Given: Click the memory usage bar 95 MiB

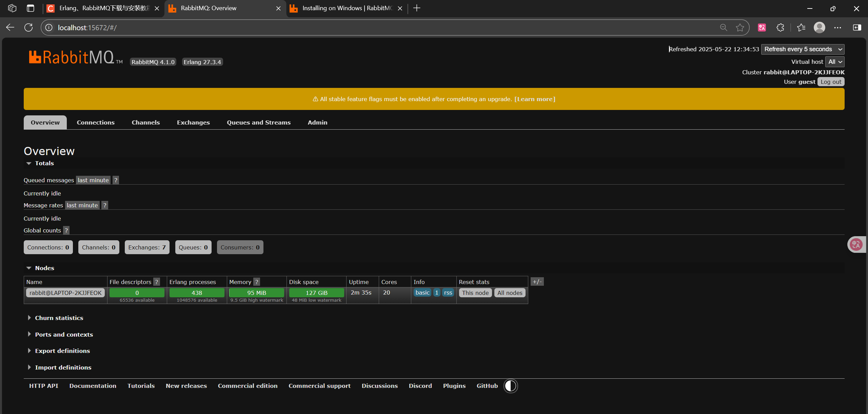Looking at the screenshot, I should (257, 293).
